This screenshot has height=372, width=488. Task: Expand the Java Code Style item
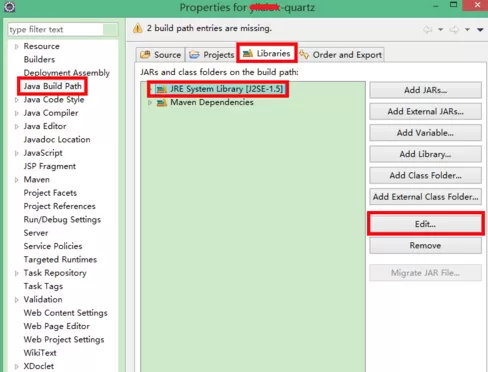[16, 100]
